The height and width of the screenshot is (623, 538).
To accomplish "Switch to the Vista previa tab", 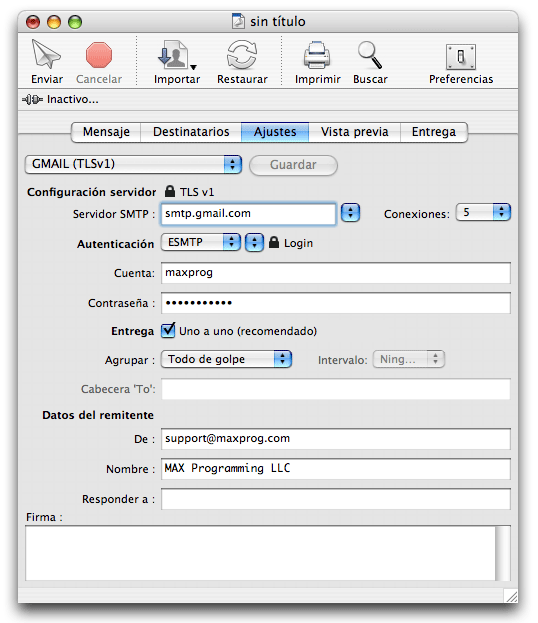I will [x=354, y=132].
